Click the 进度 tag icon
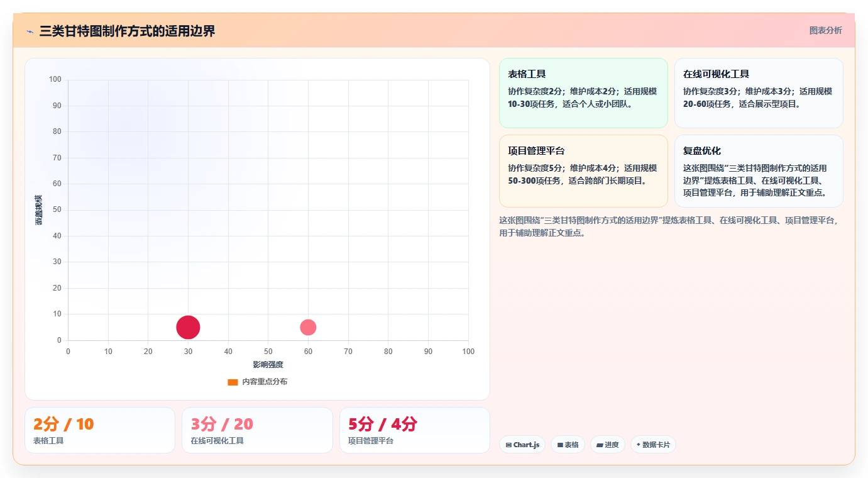868x478 pixels. click(600, 445)
